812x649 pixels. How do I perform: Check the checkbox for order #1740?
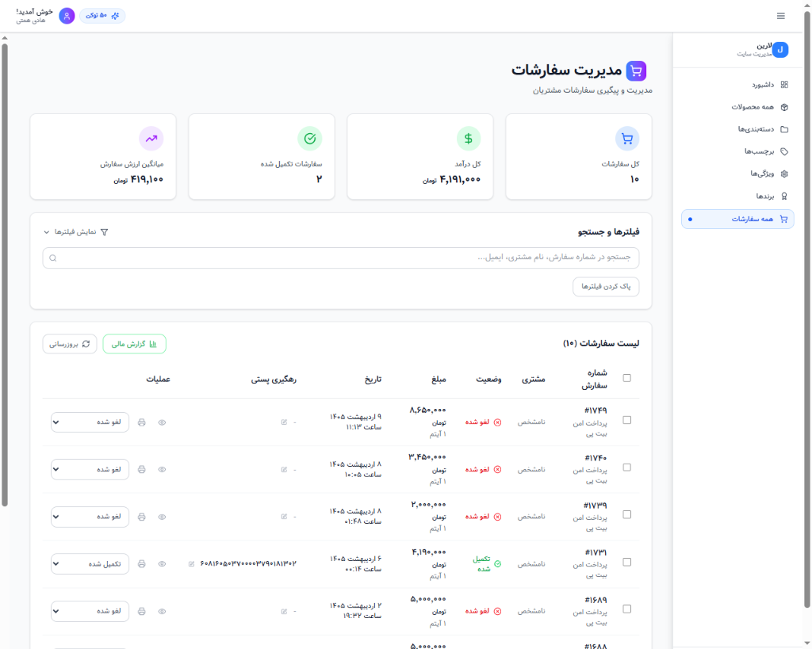coord(627,468)
